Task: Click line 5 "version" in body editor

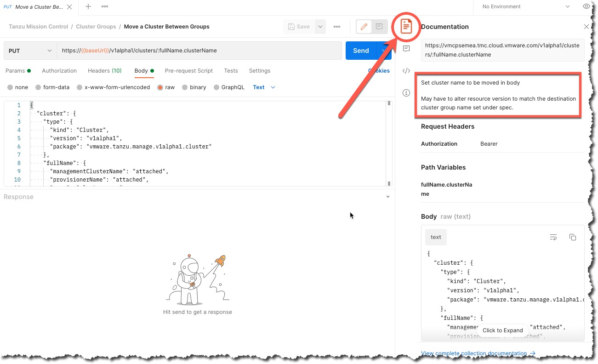Action: [86, 138]
